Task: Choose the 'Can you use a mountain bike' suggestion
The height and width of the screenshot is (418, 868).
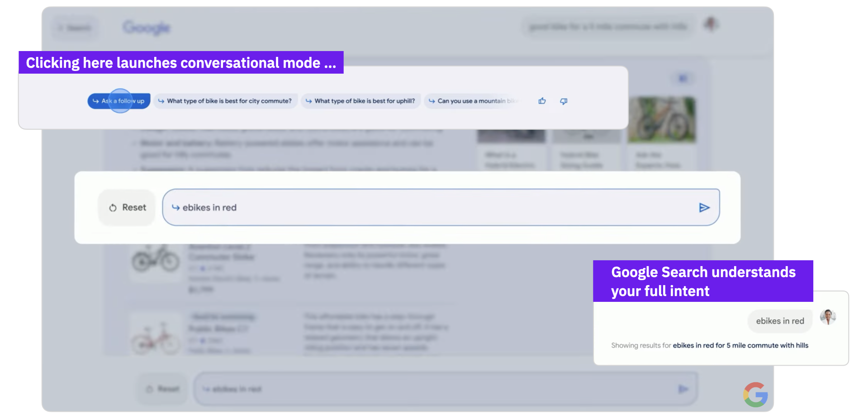Action: (472, 101)
